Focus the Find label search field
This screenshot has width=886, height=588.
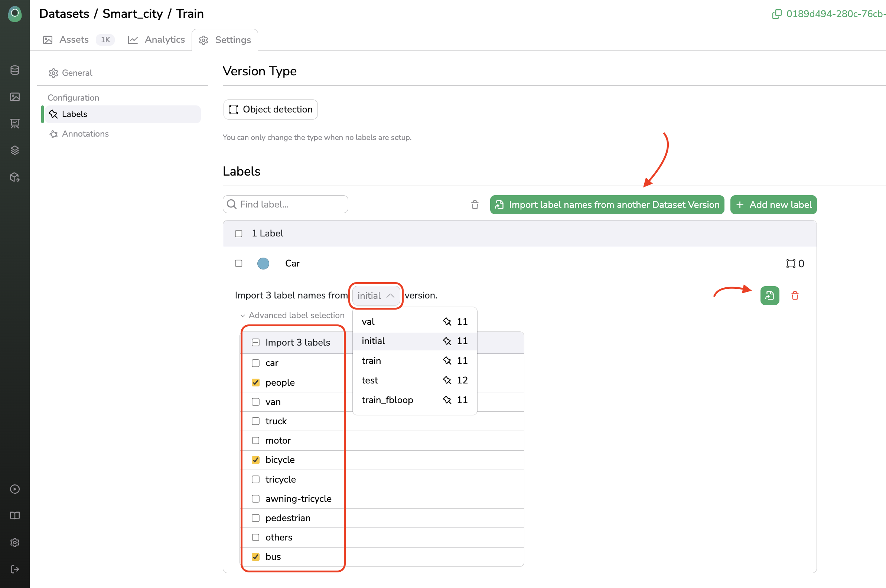[286, 205]
